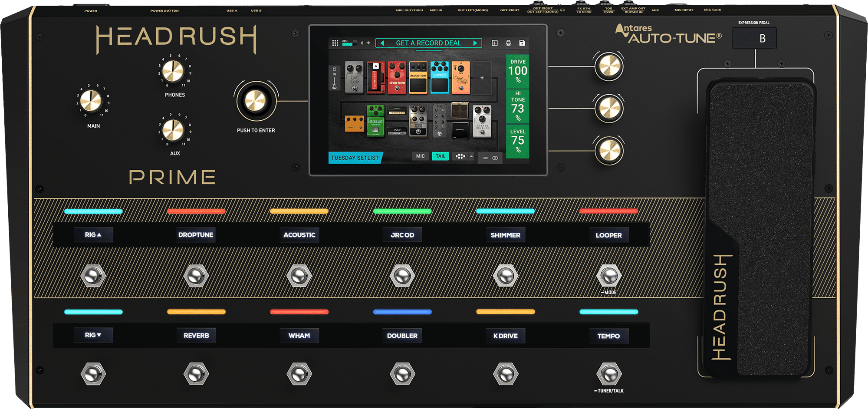Toggle the REVERB footswitch
Image resolution: width=868 pixels, height=409 pixels.
coord(196,374)
